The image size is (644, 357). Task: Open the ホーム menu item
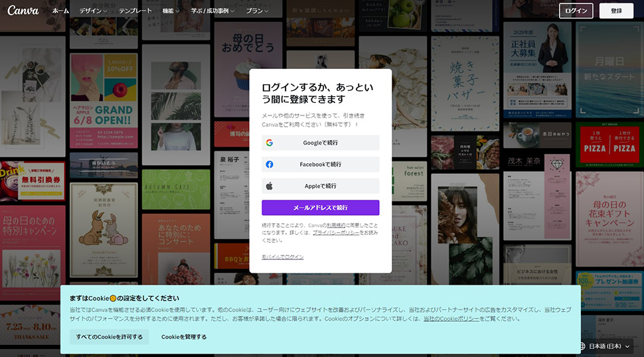(x=60, y=11)
